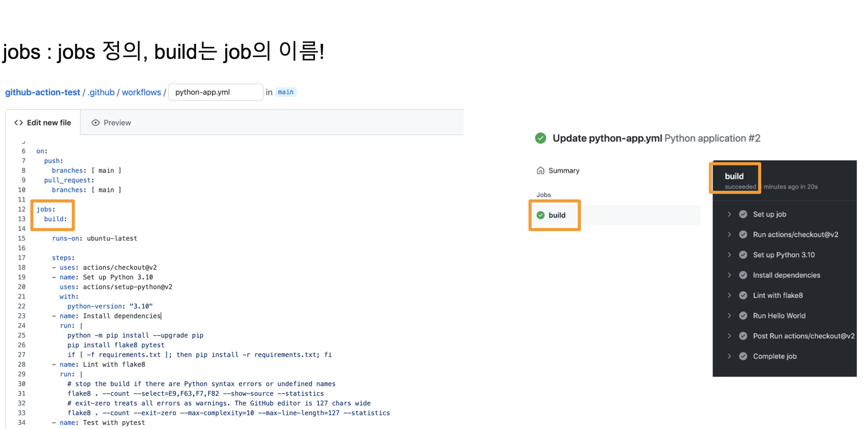Expand the Post Run actions/checkout@v2 step
This screenshot has height=429, width=868.
pyautogui.click(x=729, y=336)
